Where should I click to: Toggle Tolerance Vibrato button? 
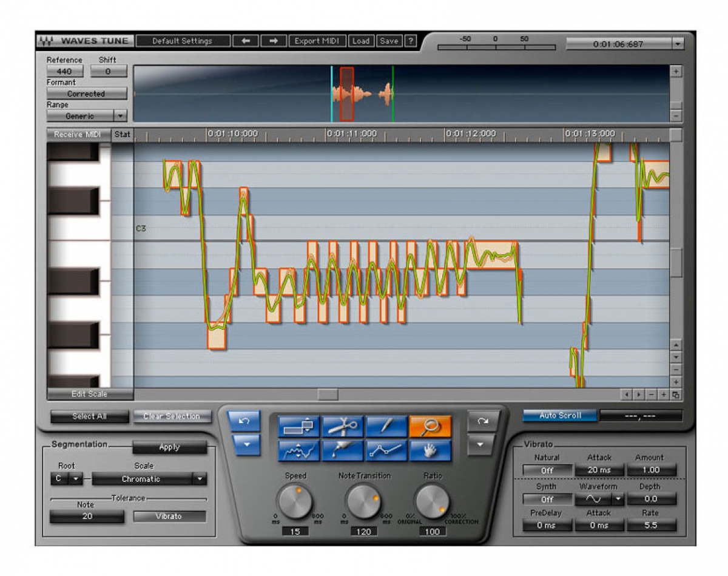point(169,517)
